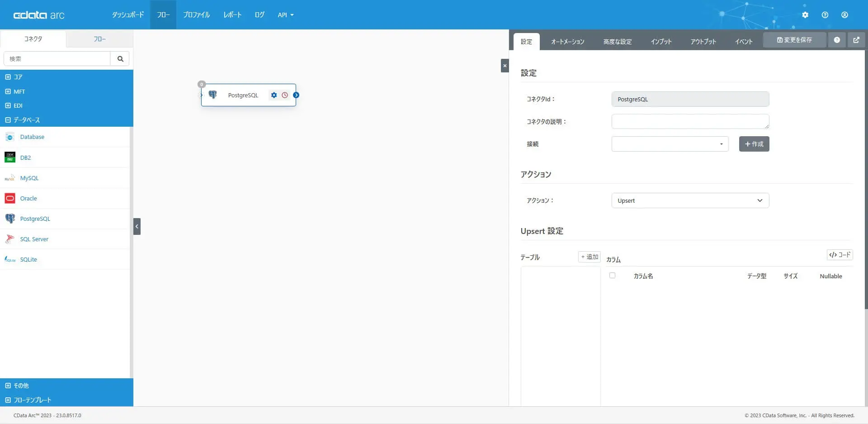Click the + 追加 table button

point(590,257)
